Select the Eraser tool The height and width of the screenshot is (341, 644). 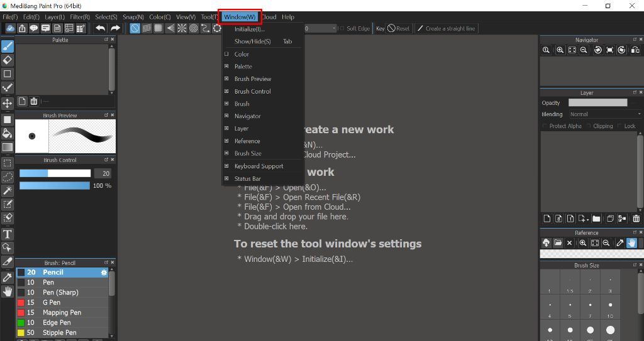[x=7, y=60]
